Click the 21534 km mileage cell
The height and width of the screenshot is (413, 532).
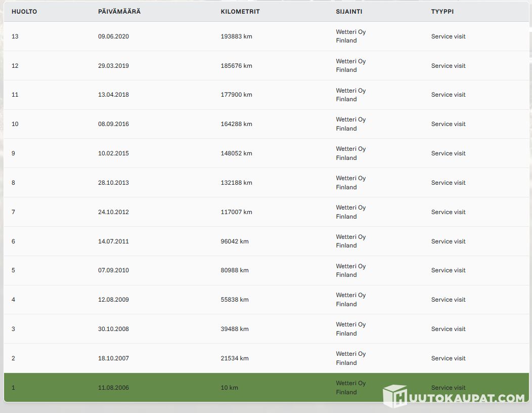coord(235,358)
